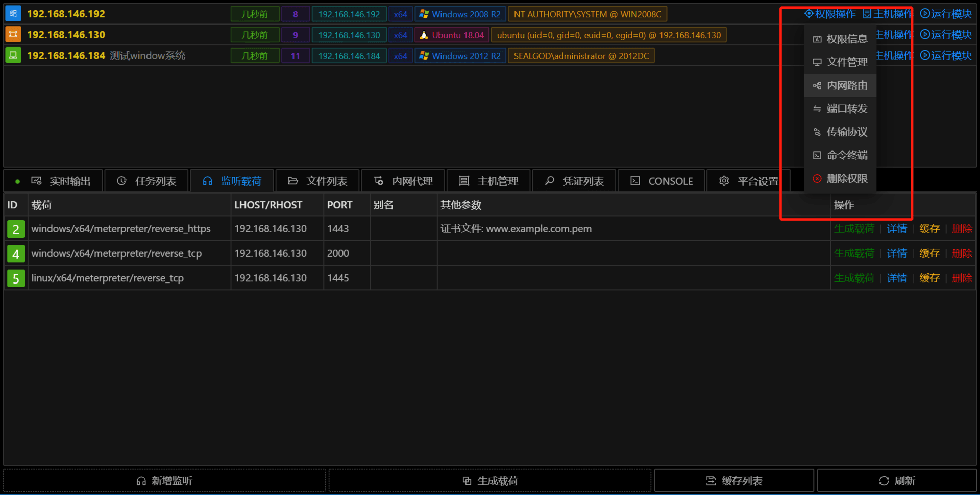Select 权限信息 in the dropdown menu
Image resolution: width=980 pixels, height=495 pixels.
click(840, 39)
